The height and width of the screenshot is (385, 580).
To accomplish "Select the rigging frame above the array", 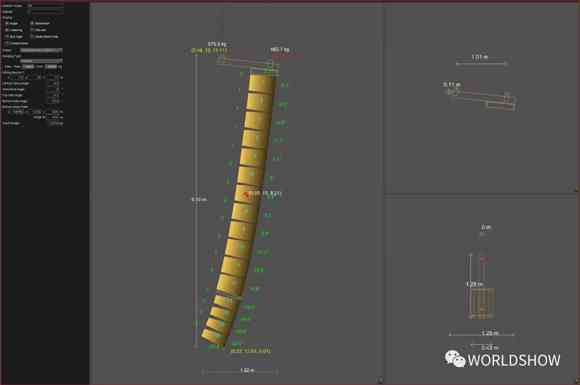I will 247,63.
